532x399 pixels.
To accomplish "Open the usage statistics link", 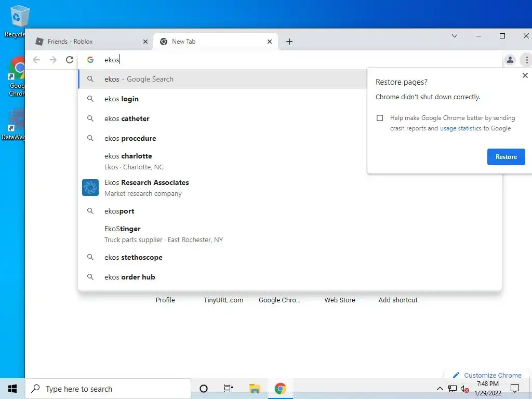I will coord(460,128).
